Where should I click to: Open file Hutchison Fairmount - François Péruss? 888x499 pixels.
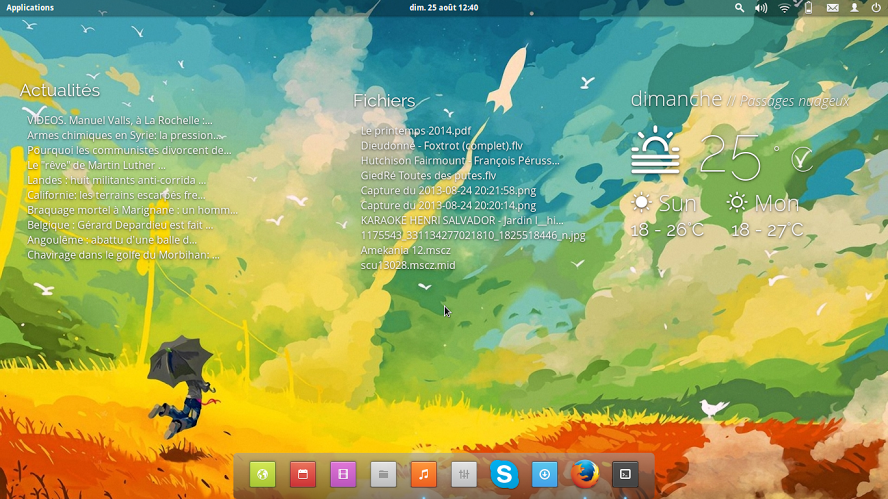click(460, 161)
